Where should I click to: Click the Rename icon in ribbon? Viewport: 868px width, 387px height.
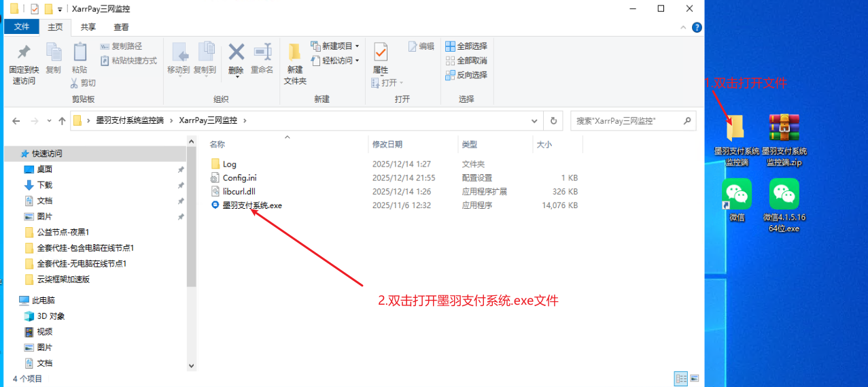click(262, 52)
